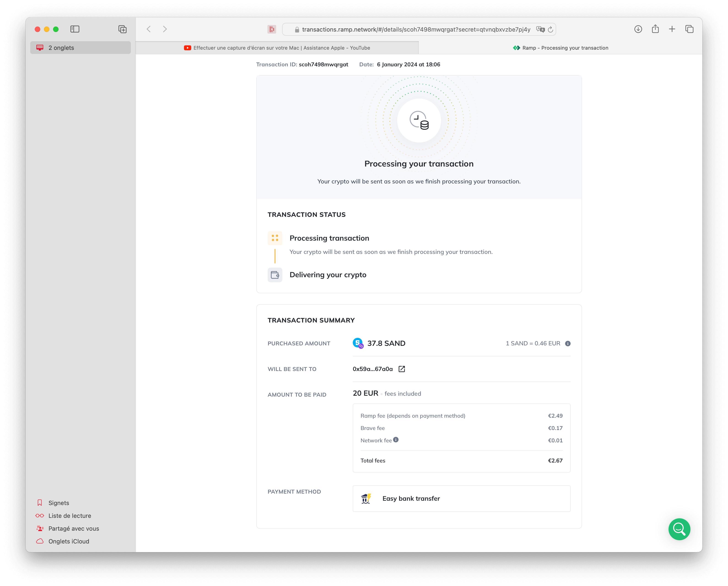The width and height of the screenshot is (728, 586).
Task: Click Network fee info icon
Action: 396,440
